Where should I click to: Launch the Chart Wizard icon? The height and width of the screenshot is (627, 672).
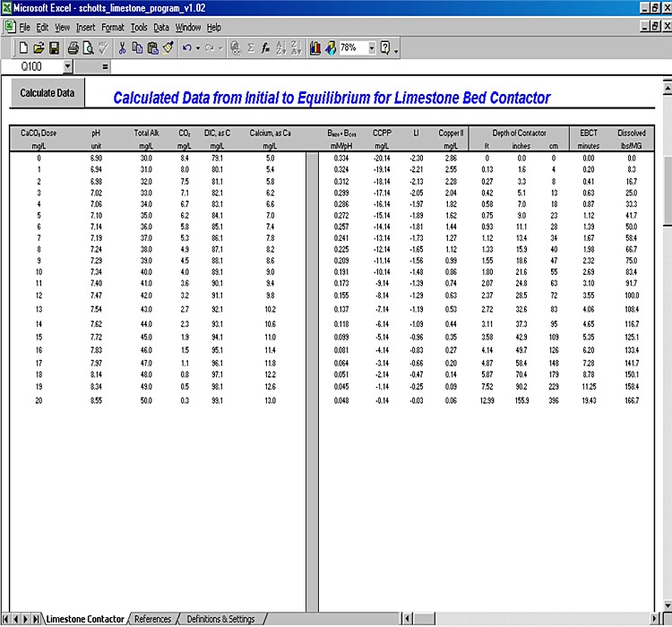[315, 47]
